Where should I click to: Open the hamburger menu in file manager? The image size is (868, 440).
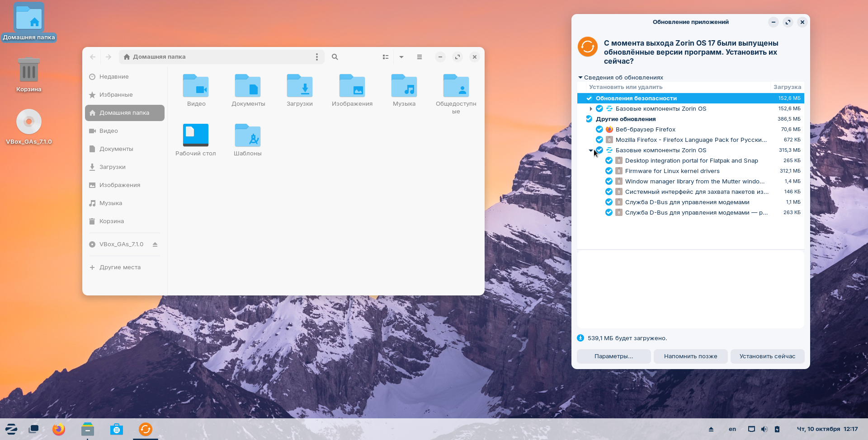420,57
